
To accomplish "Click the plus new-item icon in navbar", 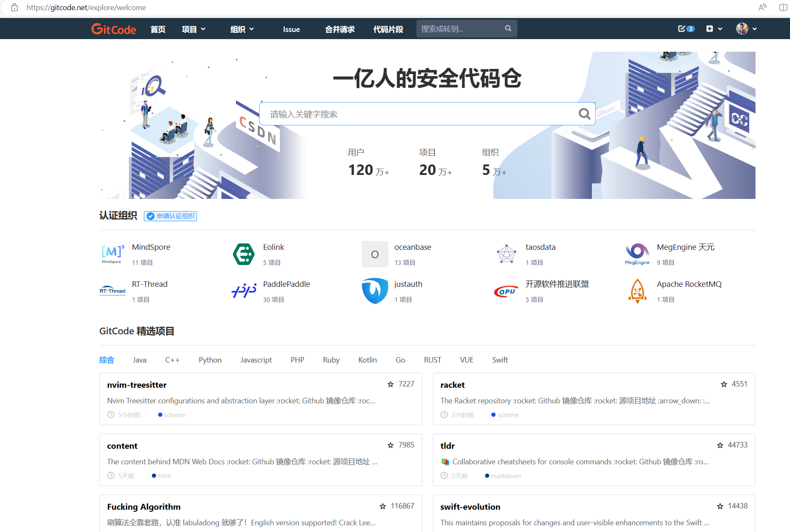I will point(710,29).
